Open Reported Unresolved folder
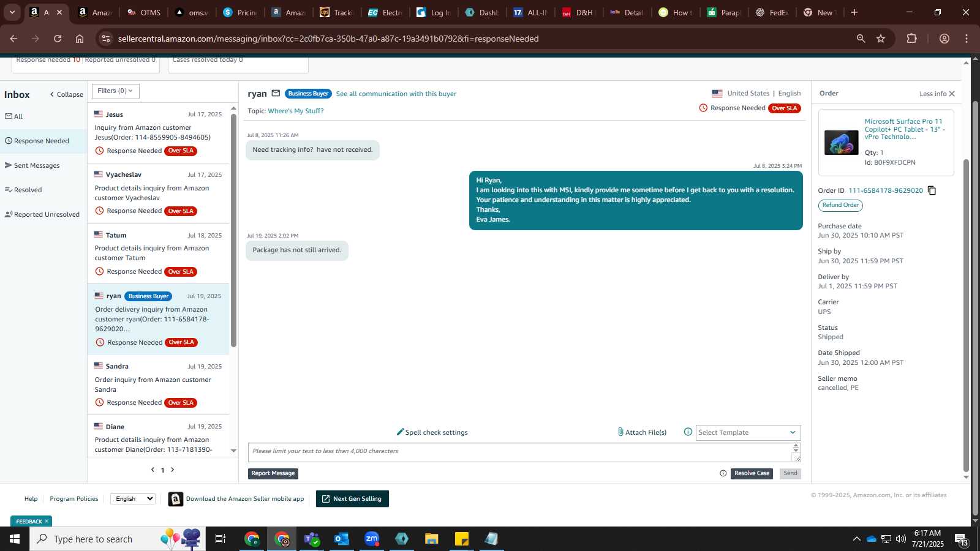This screenshot has height=551, width=980. coord(43,214)
